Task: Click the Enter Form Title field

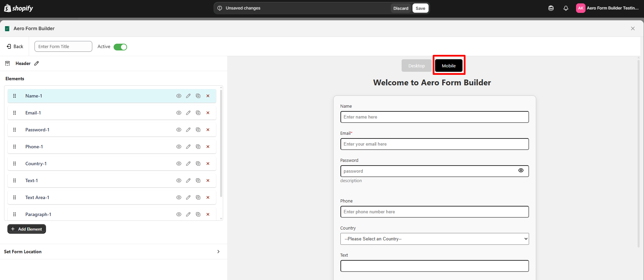Action: click(x=63, y=46)
